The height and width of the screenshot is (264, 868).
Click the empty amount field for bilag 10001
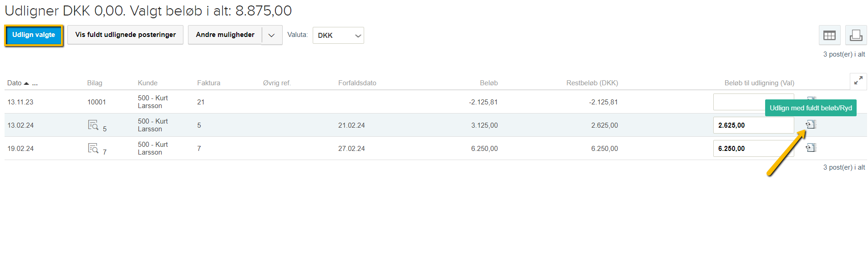coord(737,102)
